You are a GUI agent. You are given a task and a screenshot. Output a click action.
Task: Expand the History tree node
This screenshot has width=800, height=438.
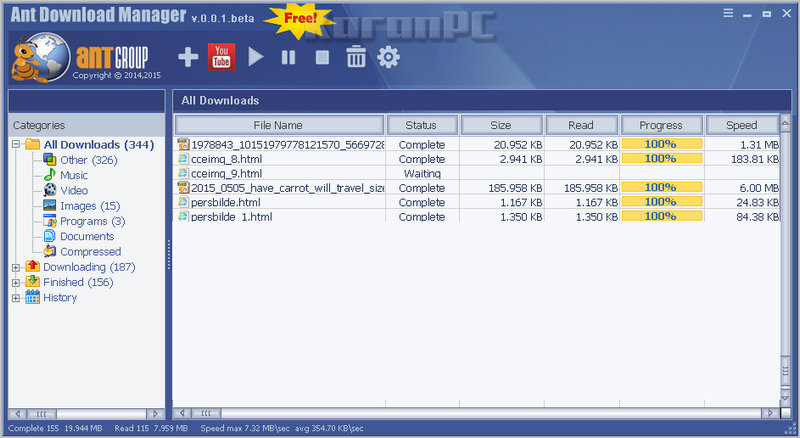pyautogui.click(x=16, y=298)
